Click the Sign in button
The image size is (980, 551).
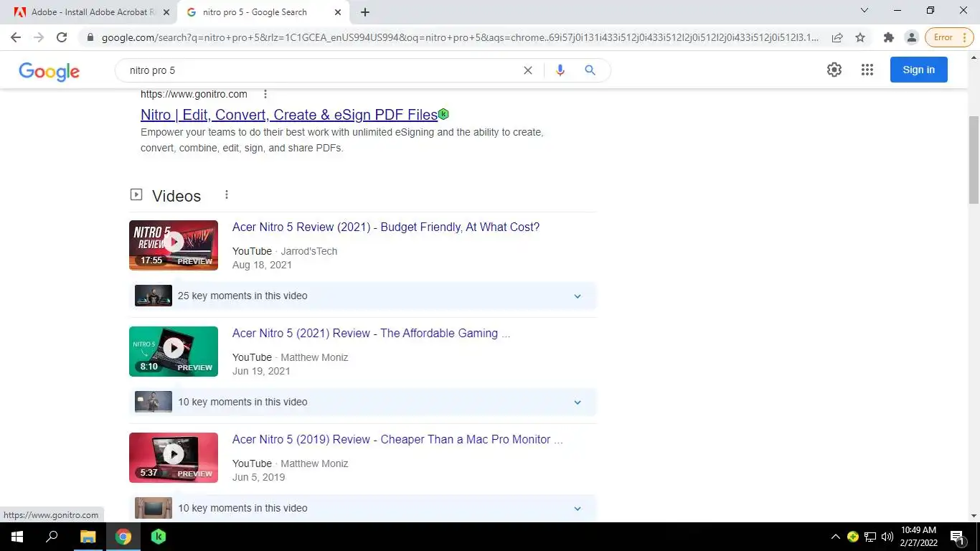[x=918, y=70]
